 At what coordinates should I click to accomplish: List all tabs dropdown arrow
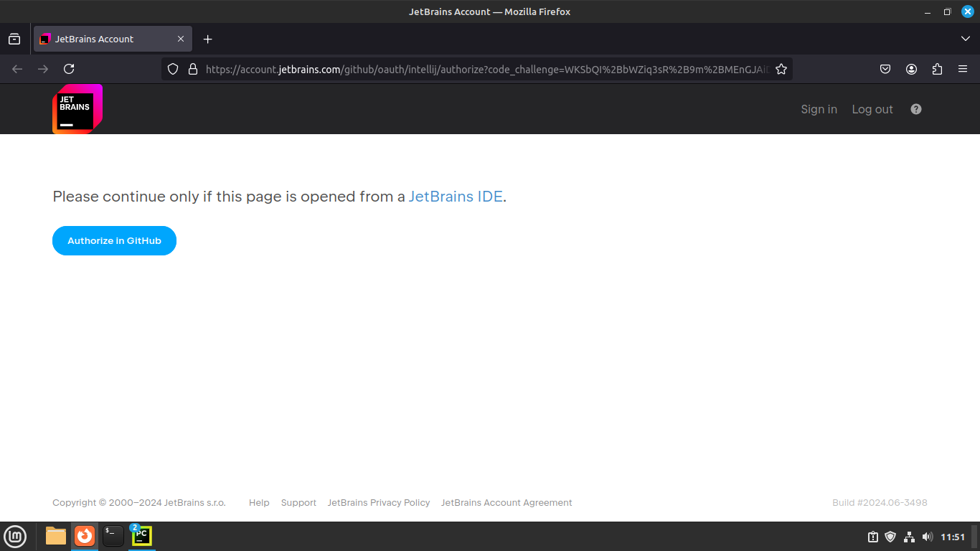966,39
